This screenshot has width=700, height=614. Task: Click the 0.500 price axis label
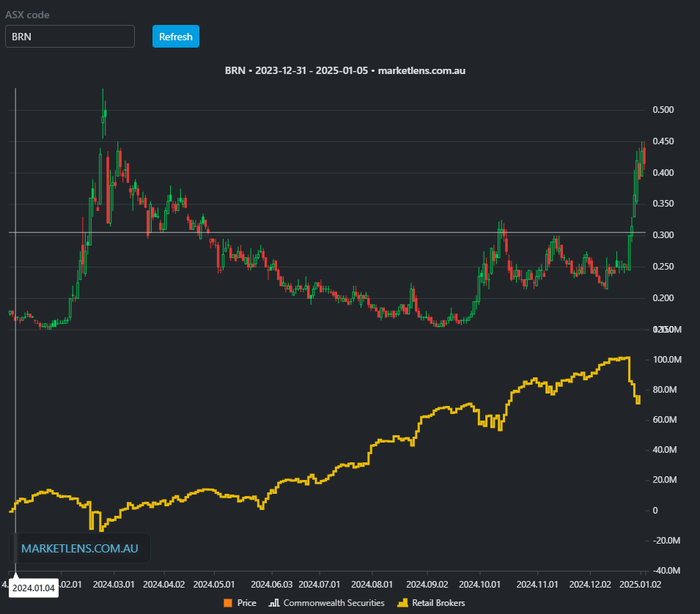click(x=663, y=110)
